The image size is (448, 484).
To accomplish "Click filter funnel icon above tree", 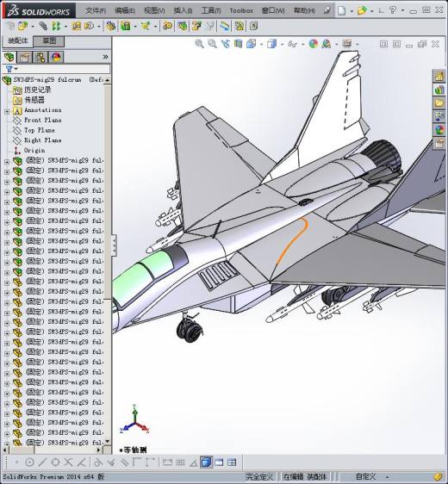I will [x=9, y=69].
